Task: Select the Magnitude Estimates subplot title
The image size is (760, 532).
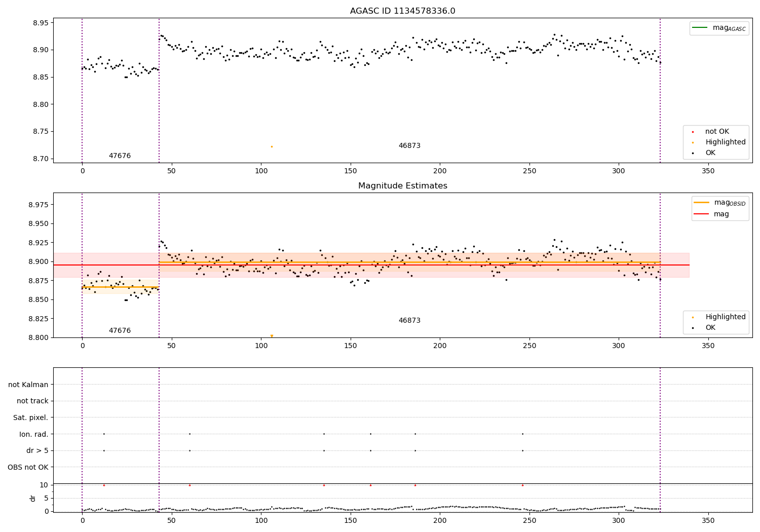Action: click(403, 186)
